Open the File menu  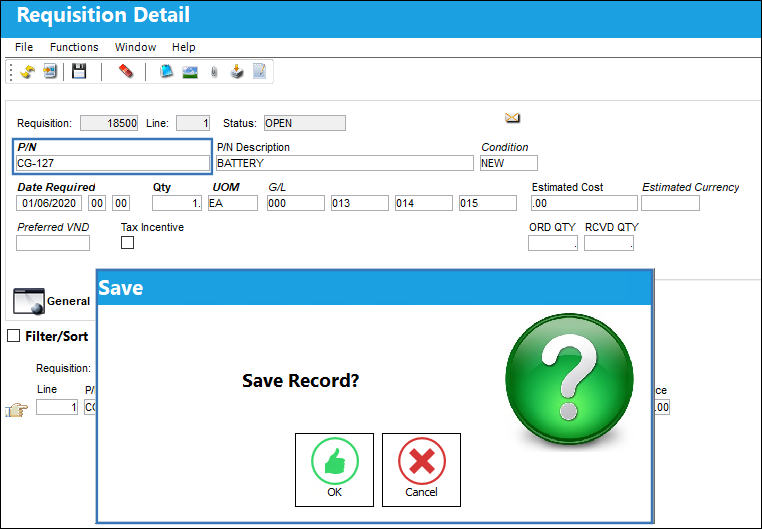pos(24,47)
